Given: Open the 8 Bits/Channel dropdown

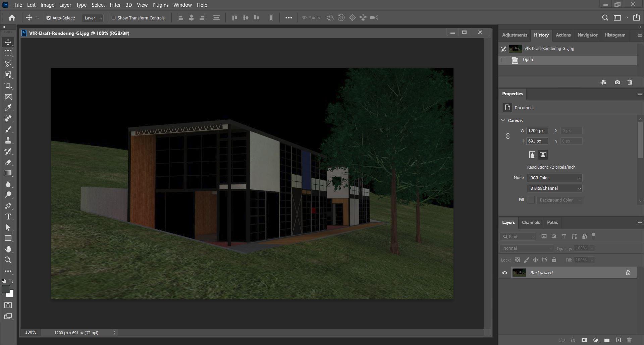Looking at the screenshot, I should click(x=554, y=188).
